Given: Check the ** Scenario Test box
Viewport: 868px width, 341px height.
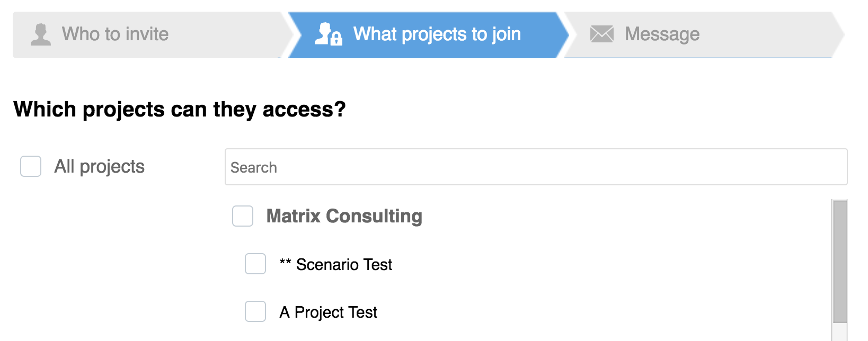Looking at the screenshot, I should point(255,264).
